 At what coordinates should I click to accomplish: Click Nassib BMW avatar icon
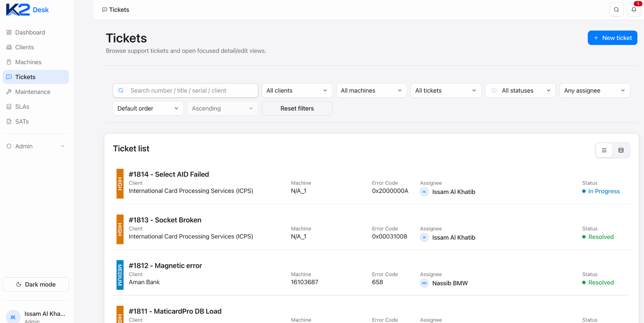(424, 283)
